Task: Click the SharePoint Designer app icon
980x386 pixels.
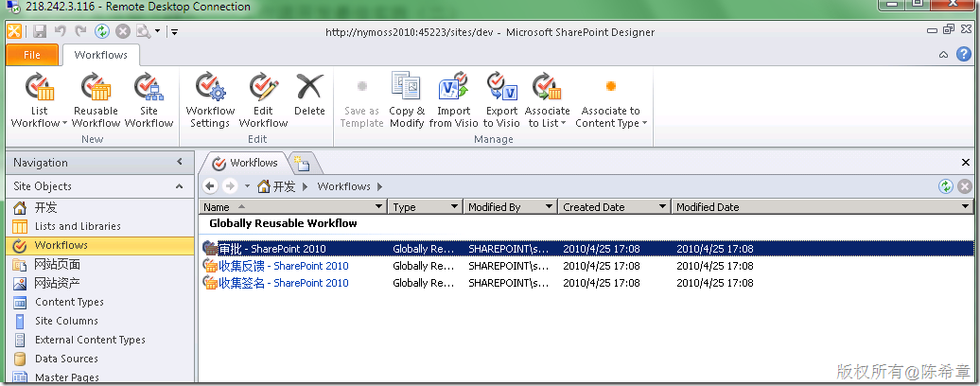Action: click(x=14, y=31)
